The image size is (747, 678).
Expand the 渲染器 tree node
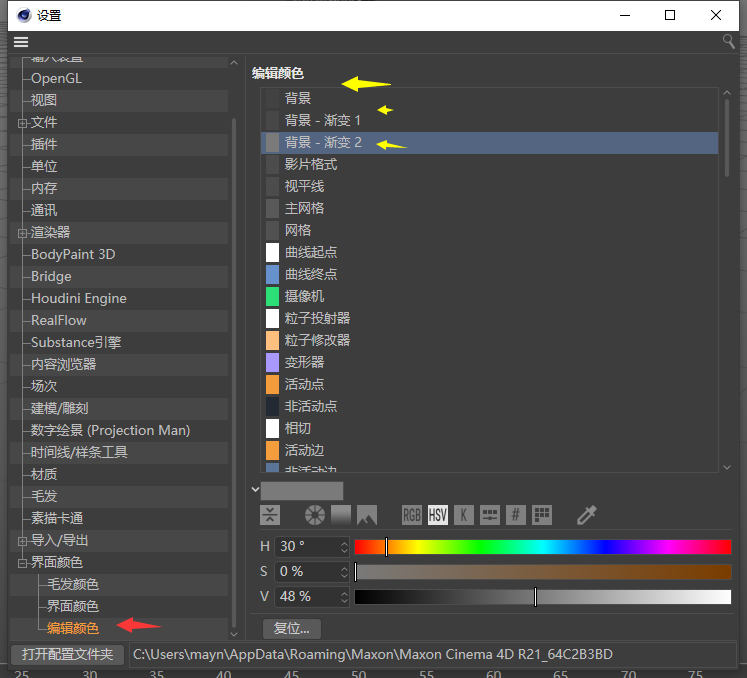[22, 233]
